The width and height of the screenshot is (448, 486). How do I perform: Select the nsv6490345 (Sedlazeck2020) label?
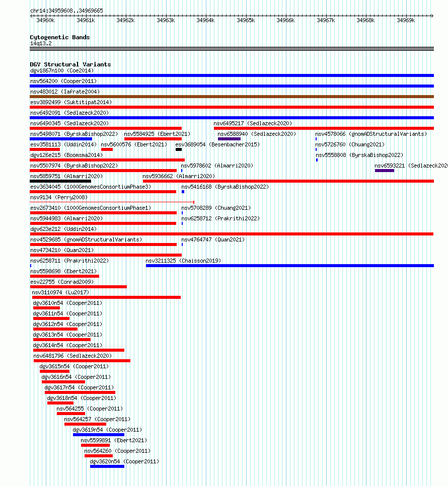coord(69,123)
